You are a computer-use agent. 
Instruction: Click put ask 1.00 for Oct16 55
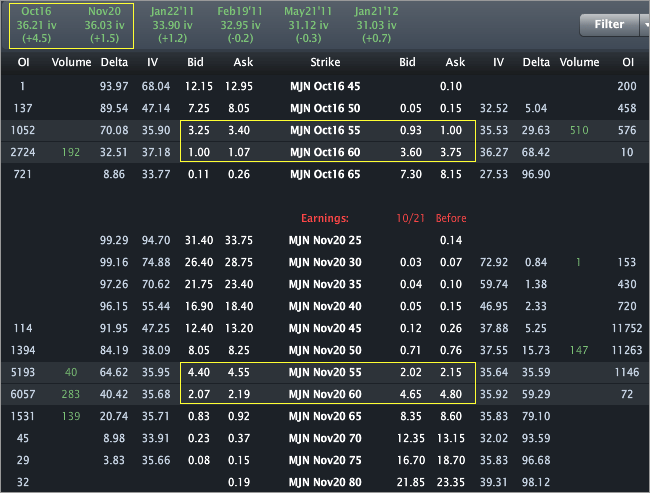pyautogui.click(x=451, y=130)
